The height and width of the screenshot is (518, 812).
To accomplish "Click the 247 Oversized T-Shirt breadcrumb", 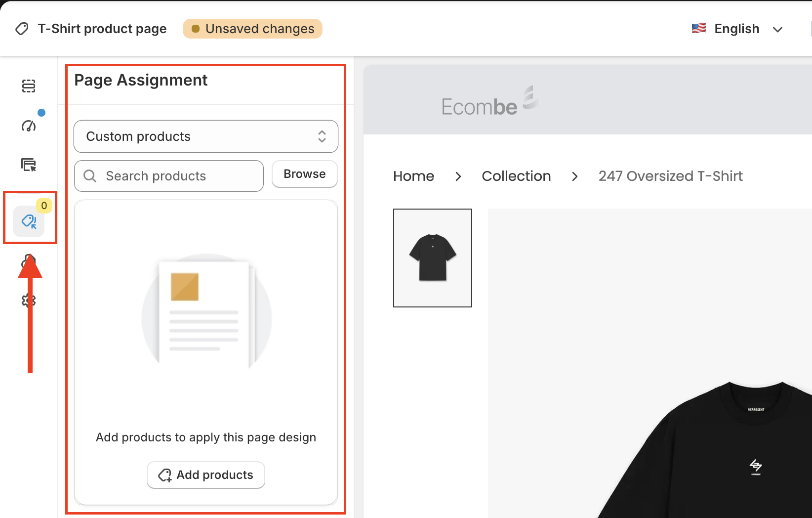I will (670, 176).
